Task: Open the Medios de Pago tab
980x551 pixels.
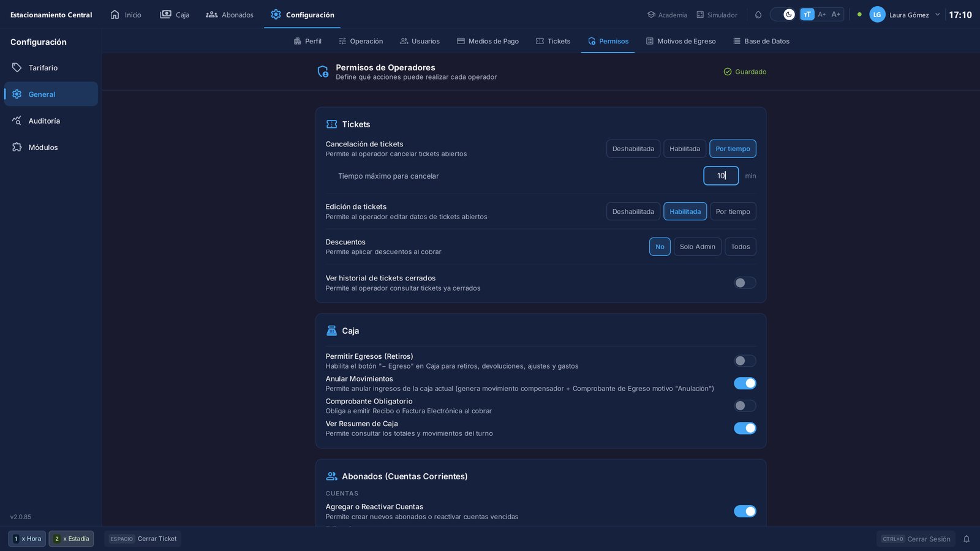Action: [488, 41]
